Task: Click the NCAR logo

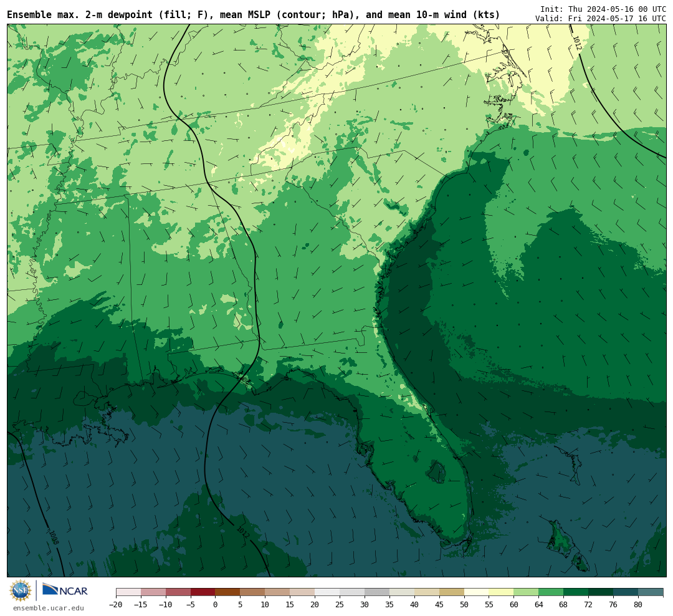Action: tap(65, 590)
